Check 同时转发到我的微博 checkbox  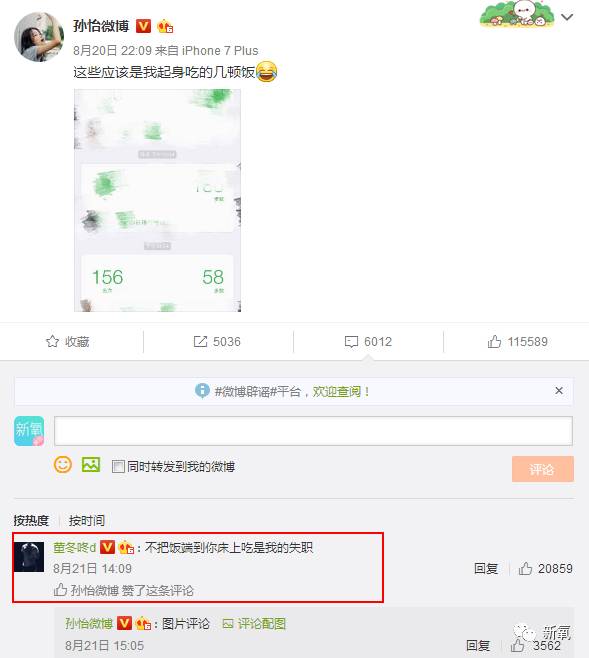point(118,466)
